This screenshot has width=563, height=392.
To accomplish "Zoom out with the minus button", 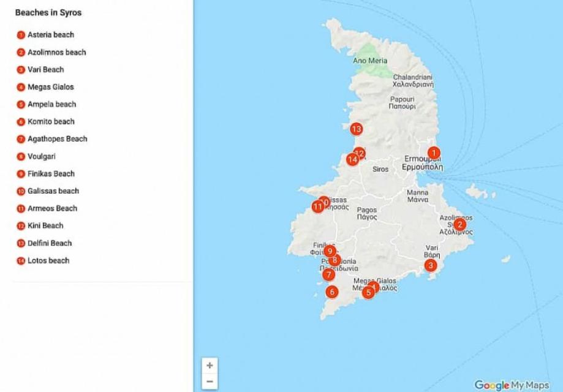I will [x=210, y=381].
